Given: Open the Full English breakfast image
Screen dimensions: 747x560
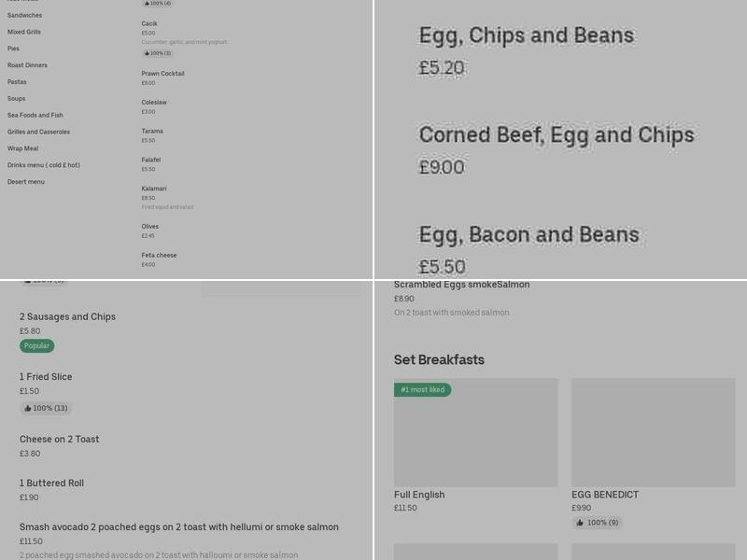Looking at the screenshot, I should (x=475, y=432).
